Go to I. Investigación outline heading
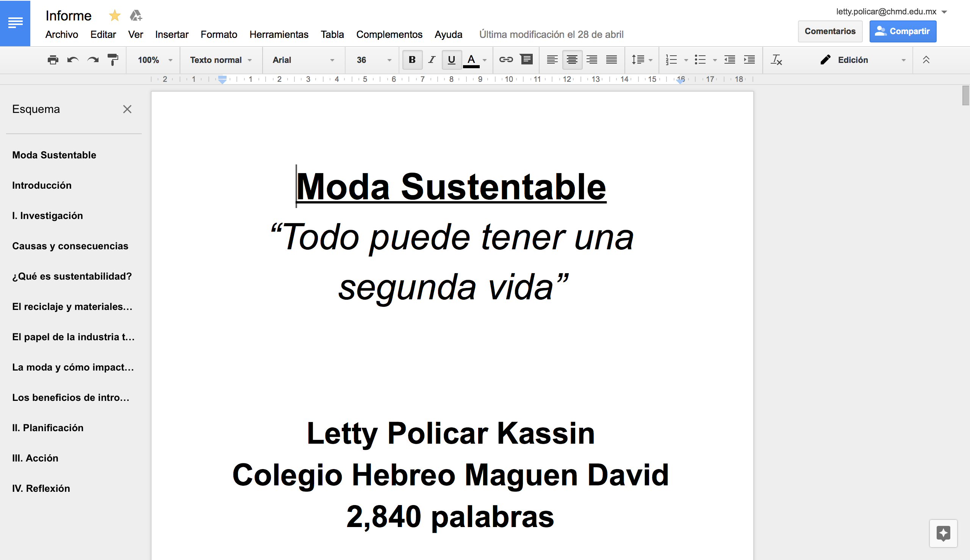 [x=47, y=216]
